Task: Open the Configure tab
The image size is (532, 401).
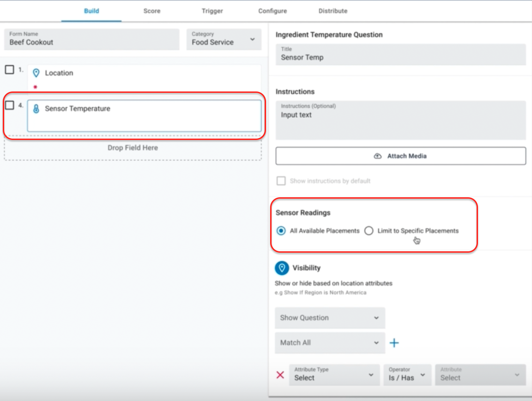Action: (272, 11)
